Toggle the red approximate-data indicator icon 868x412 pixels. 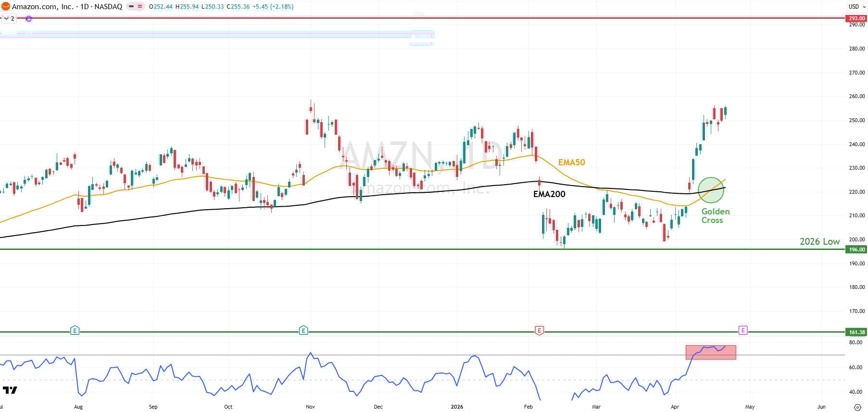click(140, 7)
